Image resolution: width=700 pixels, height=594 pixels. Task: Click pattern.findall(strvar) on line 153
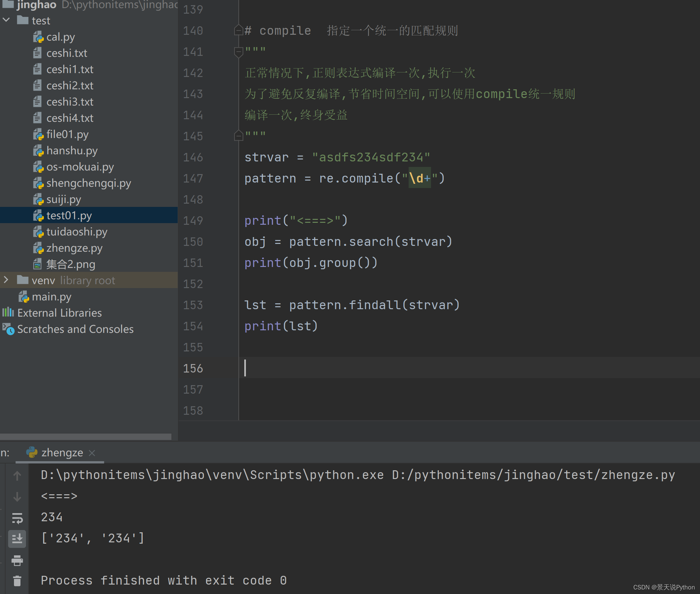[375, 305]
